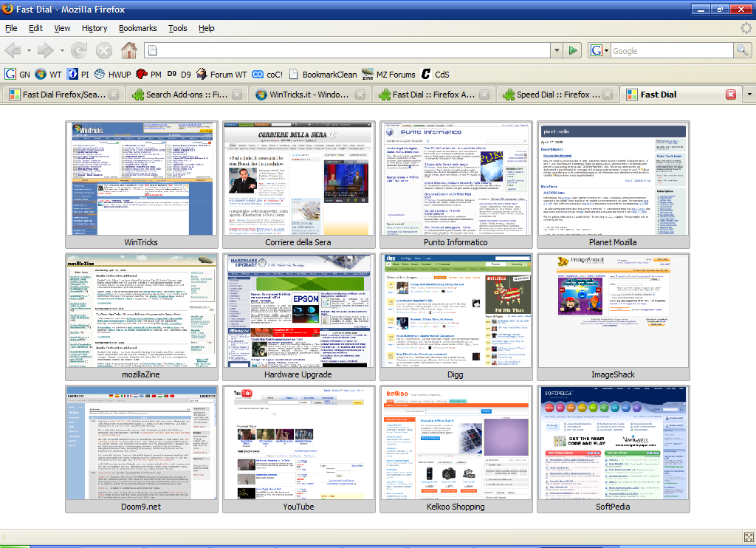756x548 pixels.
Task: Open the CdS bookmark
Action: (x=435, y=75)
